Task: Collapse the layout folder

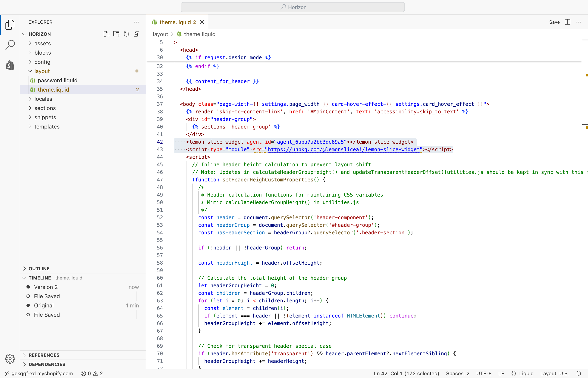Action: click(x=42, y=71)
